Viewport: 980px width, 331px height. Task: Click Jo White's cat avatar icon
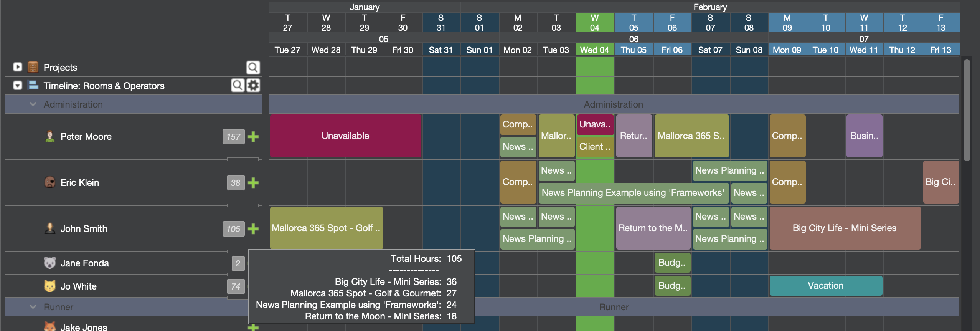coord(49,286)
